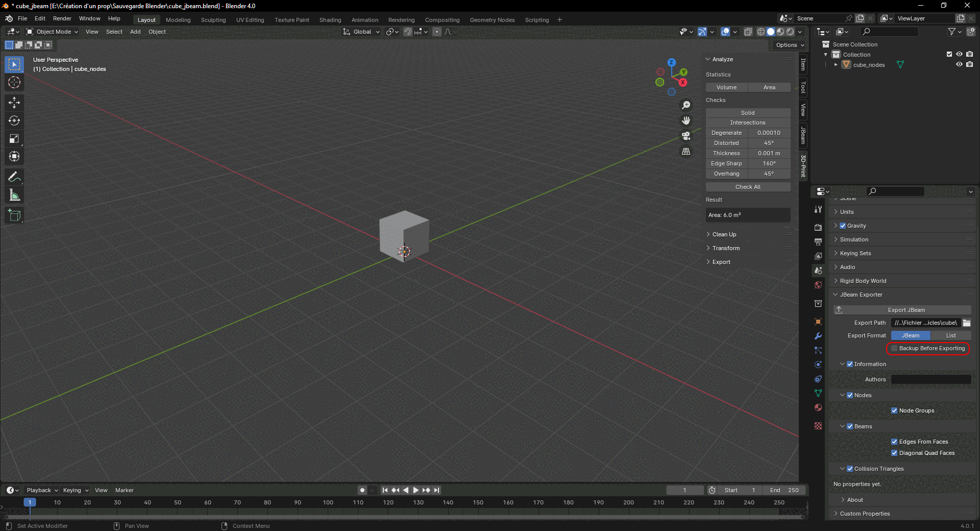Select the Move tool
This screenshot has height=531, width=980.
pos(14,103)
